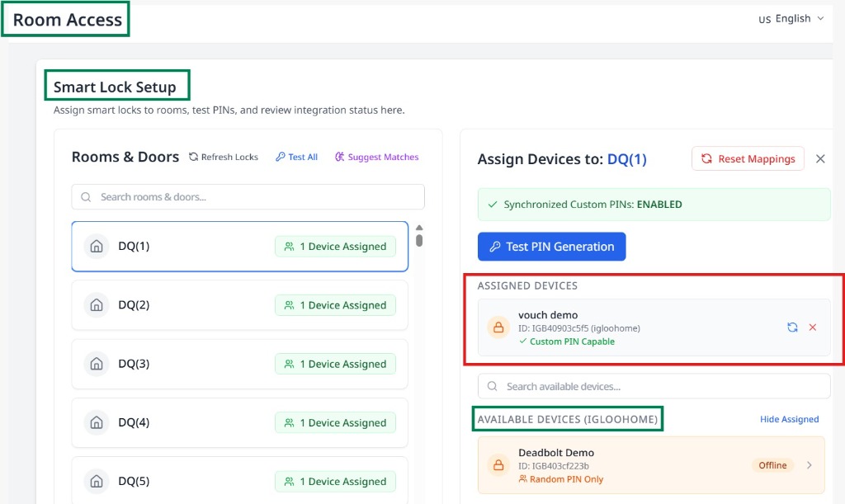Viewport: 845px width, 504px height.
Task: Click the search magnifier in rooms search bar
Action: 85,196
